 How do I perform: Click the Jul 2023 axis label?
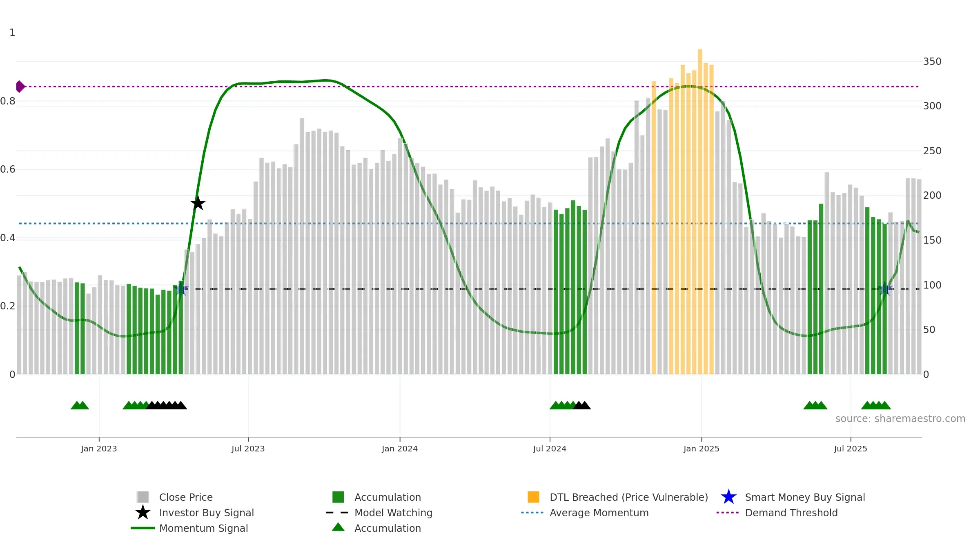pos(248,449)
